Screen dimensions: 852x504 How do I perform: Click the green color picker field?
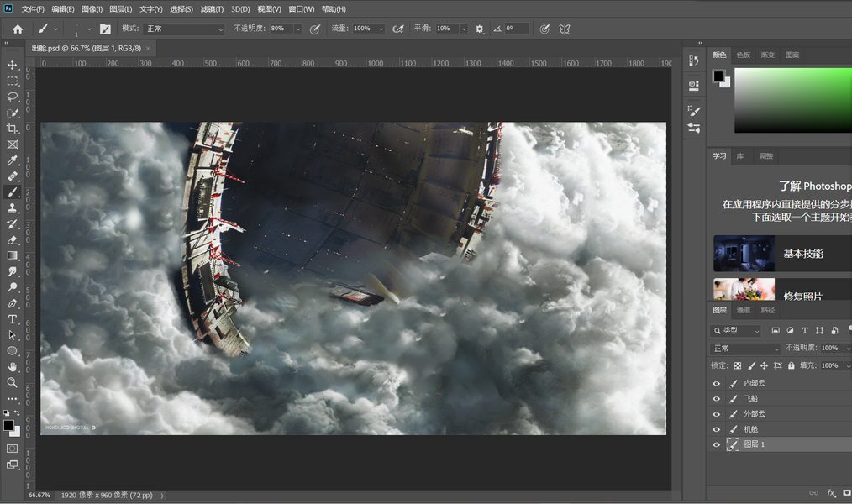792,100
